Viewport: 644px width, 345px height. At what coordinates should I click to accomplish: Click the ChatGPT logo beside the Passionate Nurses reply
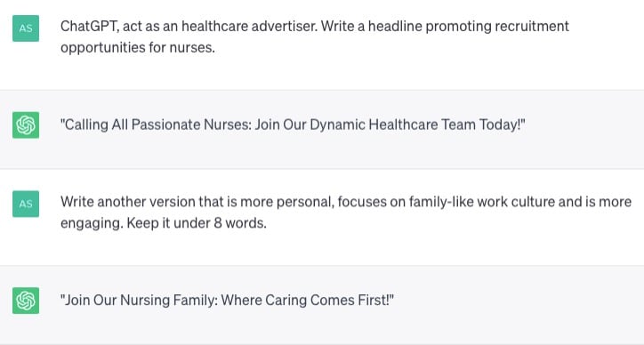26,124
